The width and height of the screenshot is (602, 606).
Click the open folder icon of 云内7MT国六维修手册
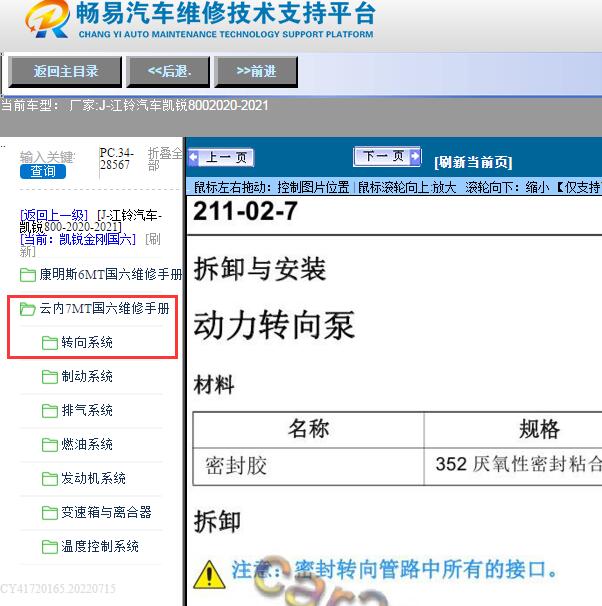27,309
